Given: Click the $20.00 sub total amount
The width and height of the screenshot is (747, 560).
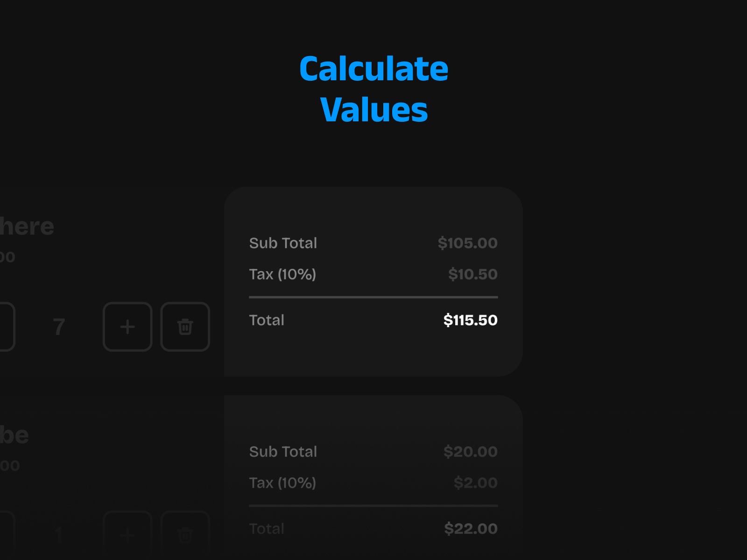Looking at the screenshot, I should click(470, 452).
